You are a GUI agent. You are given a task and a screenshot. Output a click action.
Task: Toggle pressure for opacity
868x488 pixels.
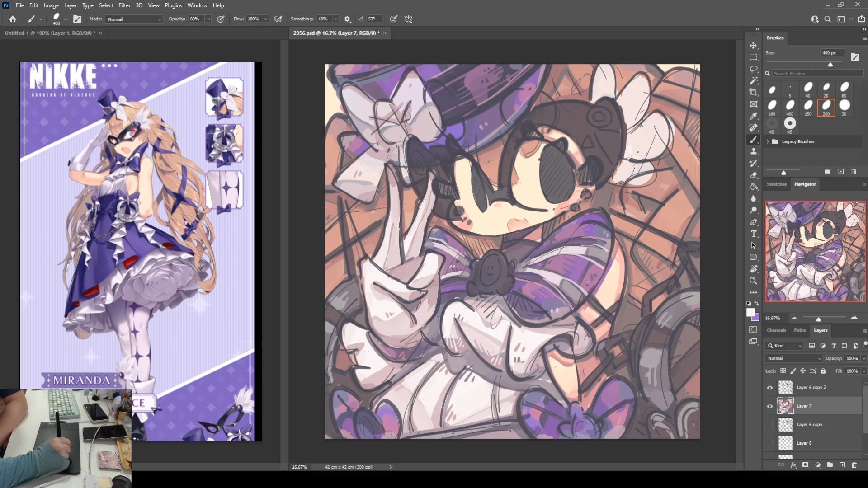pos(221,19)
